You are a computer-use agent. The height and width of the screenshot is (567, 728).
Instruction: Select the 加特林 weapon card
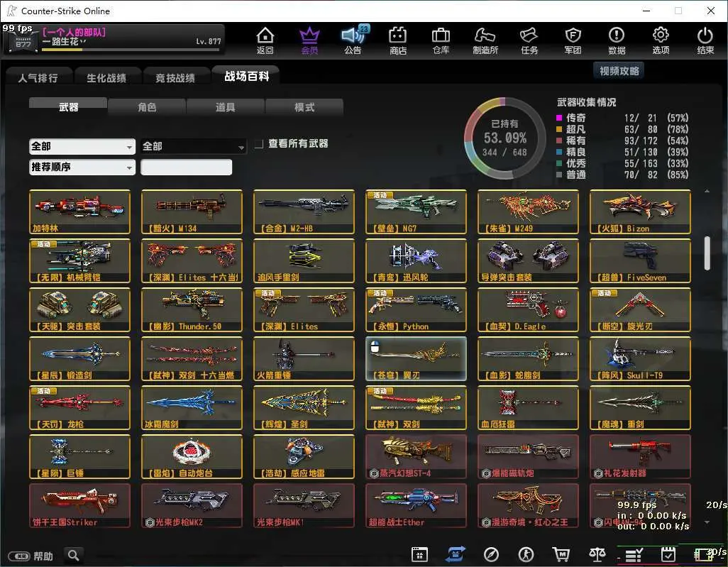point(80,211)
